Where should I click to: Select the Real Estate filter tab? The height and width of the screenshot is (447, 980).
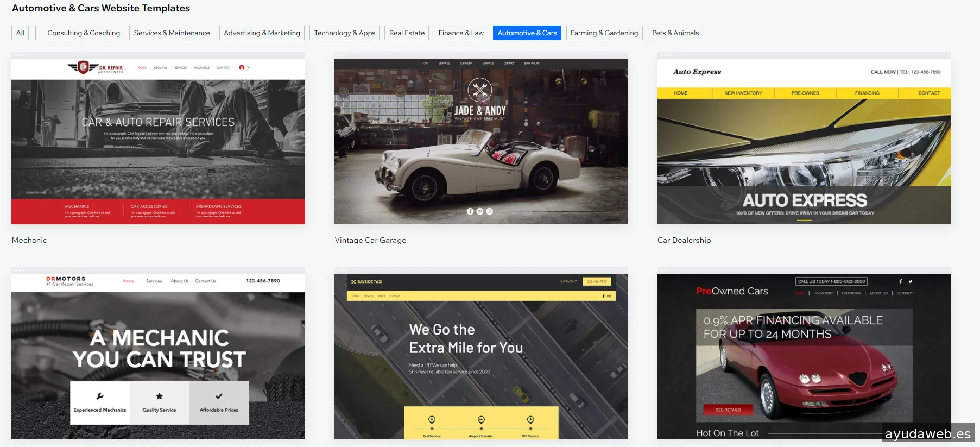coord(407,33)
